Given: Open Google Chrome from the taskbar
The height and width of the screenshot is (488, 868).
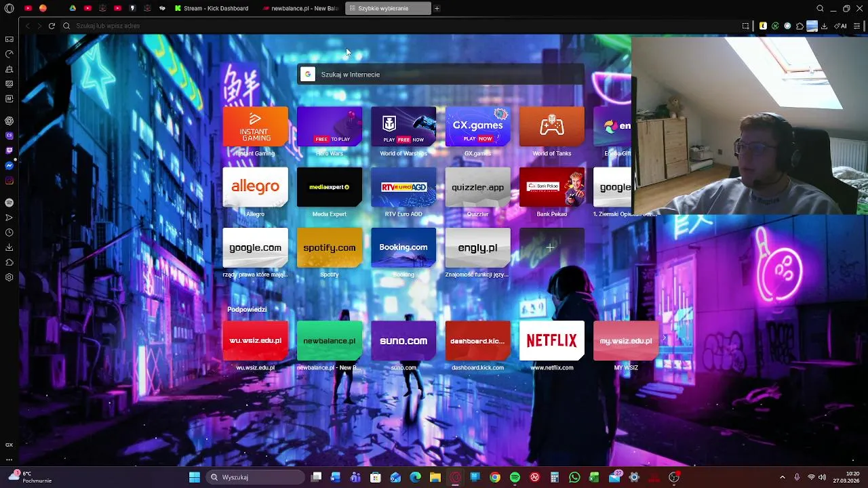Looking at the screenshot, I should tap(495, 477).
